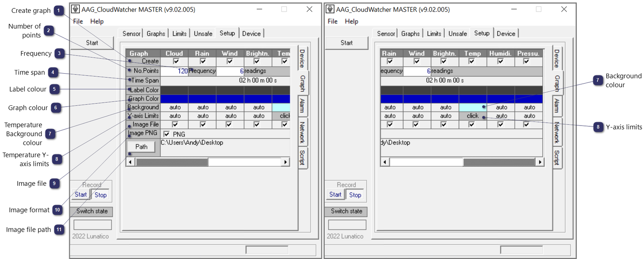Click the app icon in the left window title bar
The height and width of the screenshot is (259, 644).
click(75, 9)
